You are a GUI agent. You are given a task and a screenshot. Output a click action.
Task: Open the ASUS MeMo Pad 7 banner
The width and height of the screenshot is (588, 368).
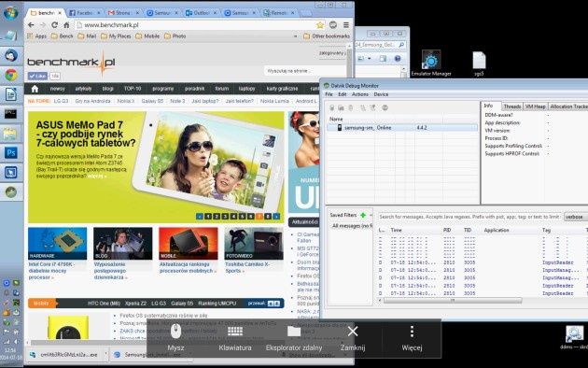[x=156, y=167]
